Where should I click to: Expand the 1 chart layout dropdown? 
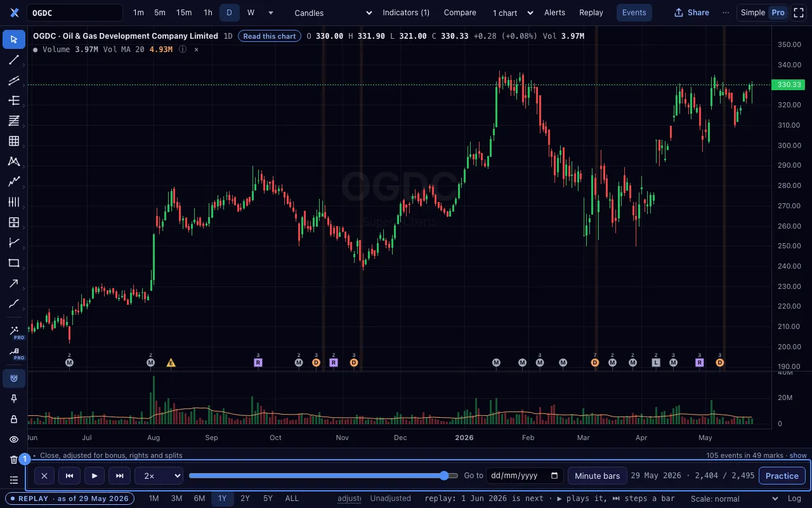[x=513, y=13]
